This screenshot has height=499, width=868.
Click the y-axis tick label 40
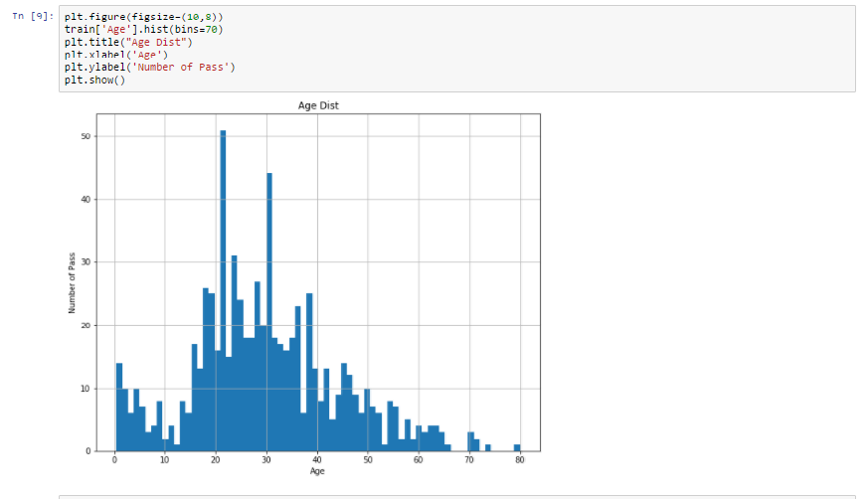click(86, 199)
